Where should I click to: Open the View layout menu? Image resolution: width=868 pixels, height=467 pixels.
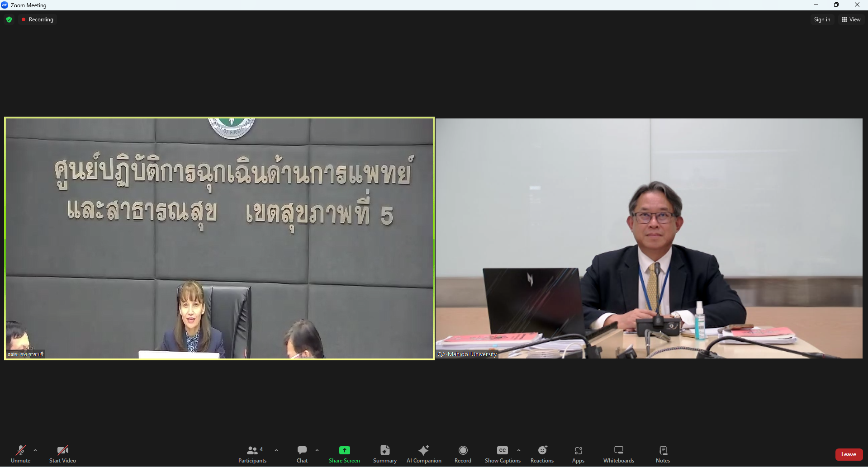pyautogui.click(x=851, y=19)
